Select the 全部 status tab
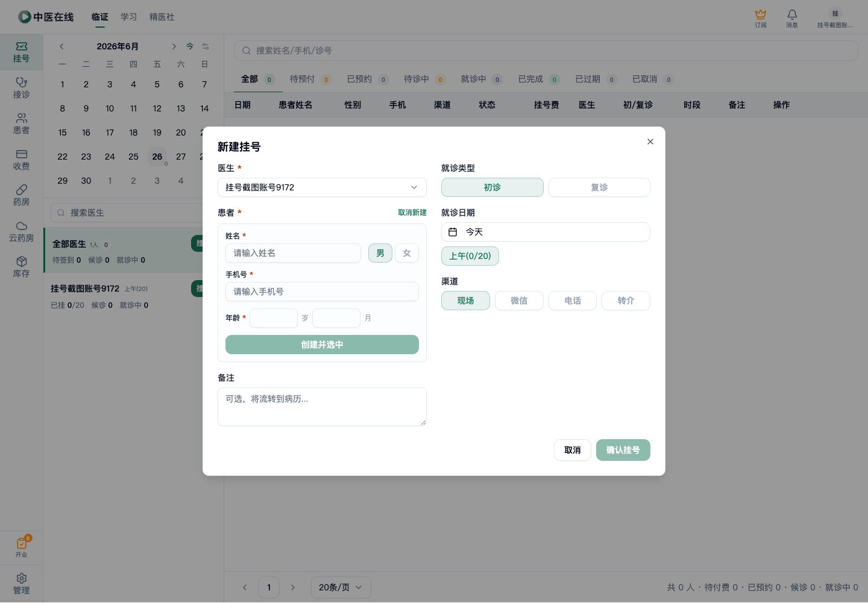Screen dimensions: 868x603 pyautogui.click(x=258, y=79)
